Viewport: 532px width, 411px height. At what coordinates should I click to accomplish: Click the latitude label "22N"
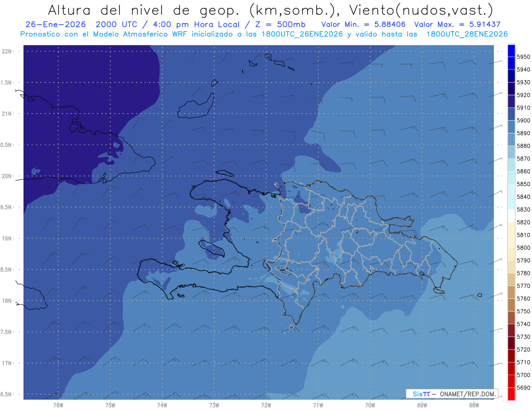click(6, 51)
